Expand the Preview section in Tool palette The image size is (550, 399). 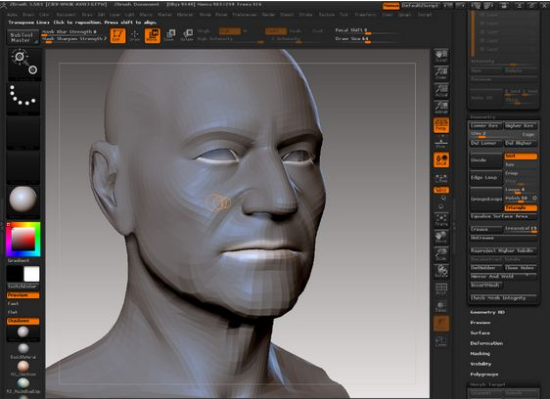(x=480, y=323)
